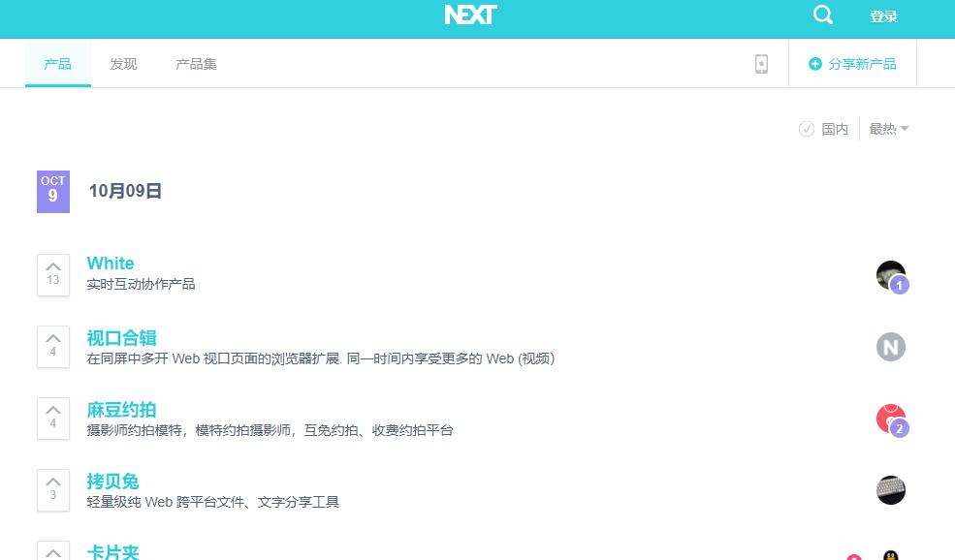Upvote 麻豆约拍 using the chevron icon
This screenshot has height=560, width=955.
[x=53, y=409]
